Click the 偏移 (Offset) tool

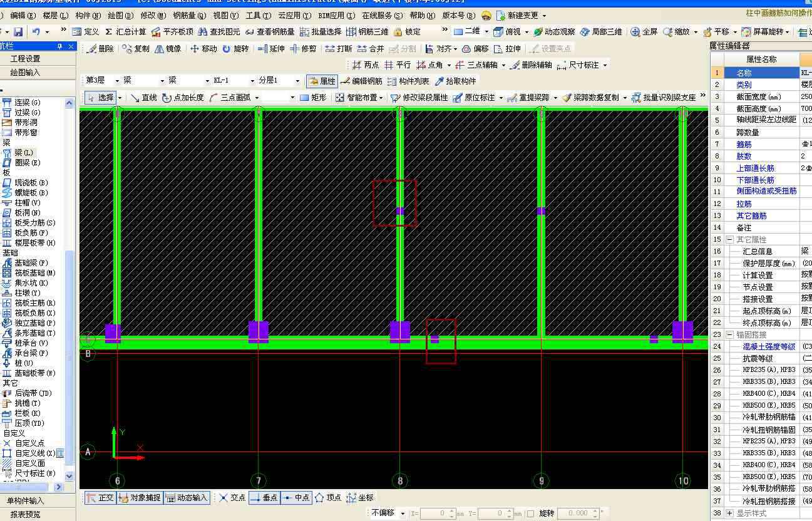tap(475, 49)
